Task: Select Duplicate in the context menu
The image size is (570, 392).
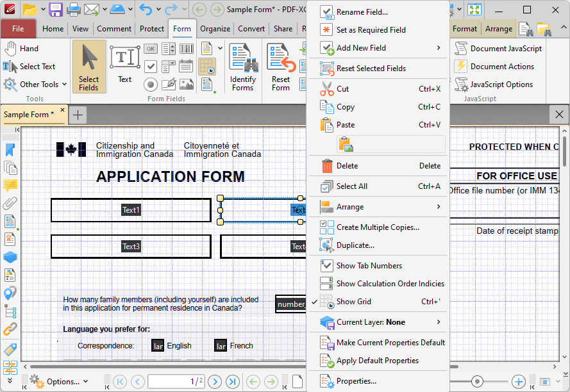Action: (378, 245)
